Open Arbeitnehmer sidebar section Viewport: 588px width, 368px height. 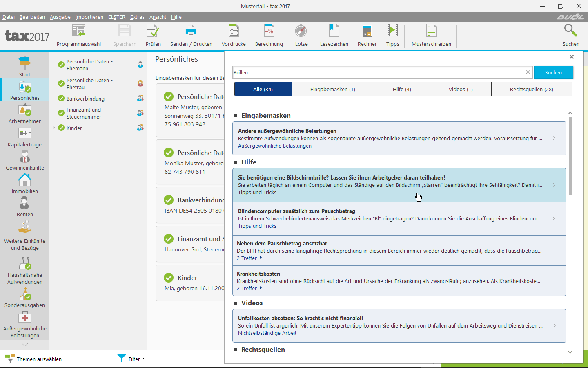point(24,113)
